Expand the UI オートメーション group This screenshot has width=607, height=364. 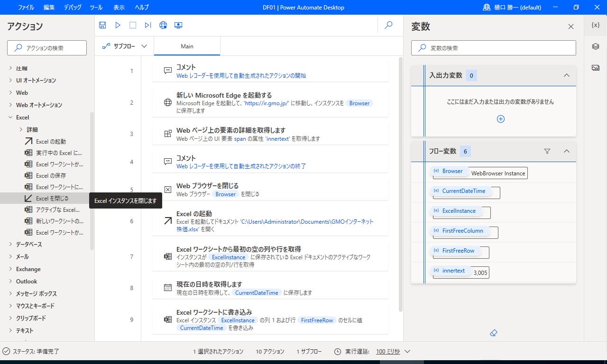(10, 80)
